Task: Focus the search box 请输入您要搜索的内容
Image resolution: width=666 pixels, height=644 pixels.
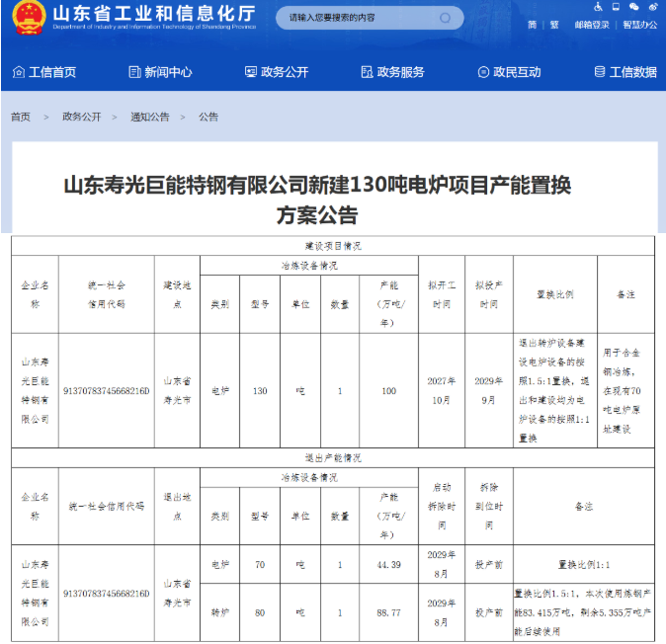Action: 370,18
